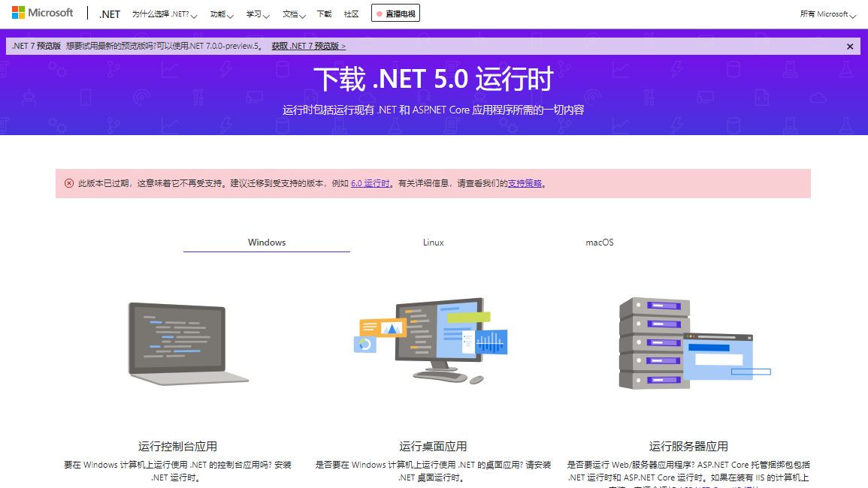
Task: Follow the 获取 .NET 7 预览版 link
Action: click(x=308, y=46)
